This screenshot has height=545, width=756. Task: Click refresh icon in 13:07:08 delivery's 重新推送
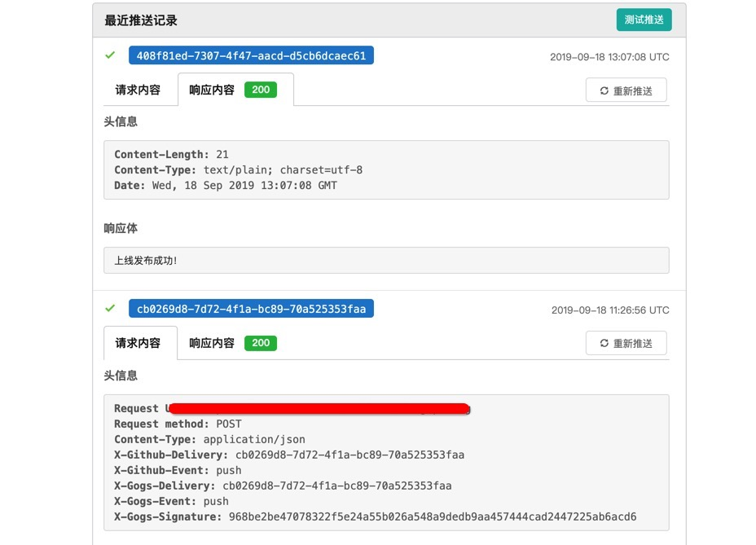coord(604,91)
